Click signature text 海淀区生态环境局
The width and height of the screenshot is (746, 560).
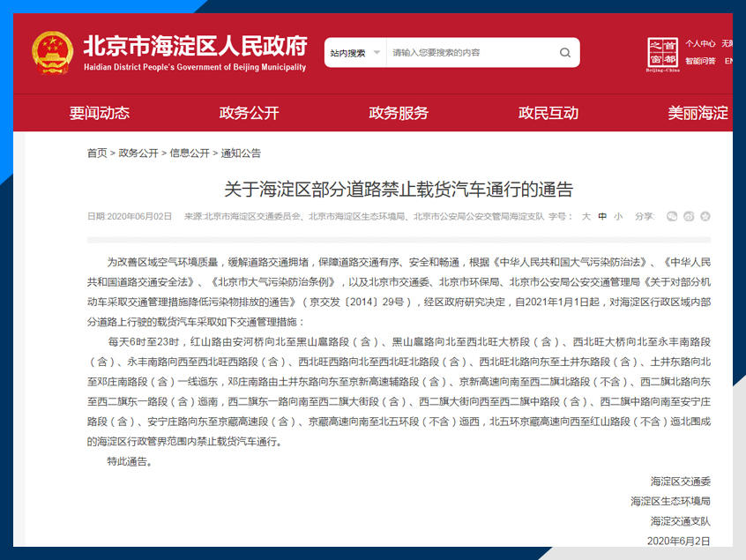pyautogui.click(x=670, y=502)
